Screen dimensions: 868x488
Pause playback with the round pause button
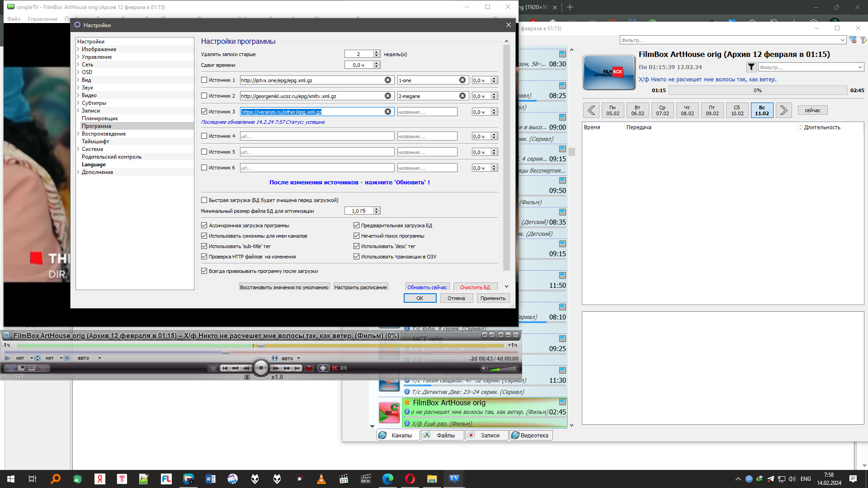261,368
